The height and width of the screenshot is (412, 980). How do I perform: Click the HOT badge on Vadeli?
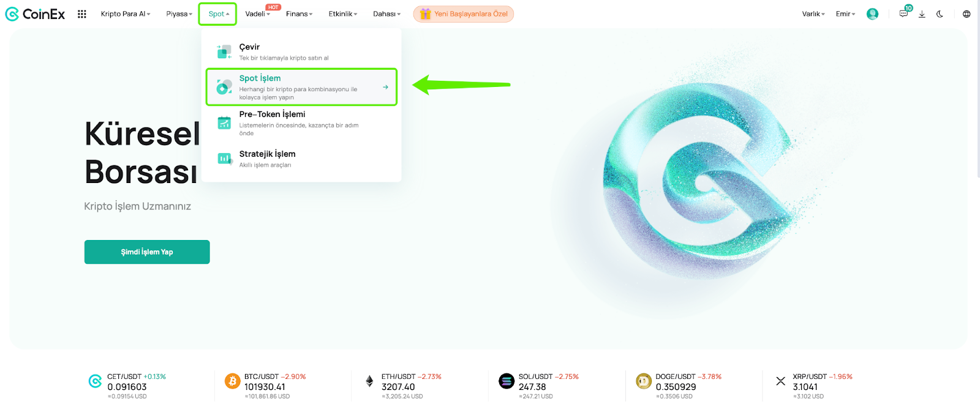coord(273,7)
